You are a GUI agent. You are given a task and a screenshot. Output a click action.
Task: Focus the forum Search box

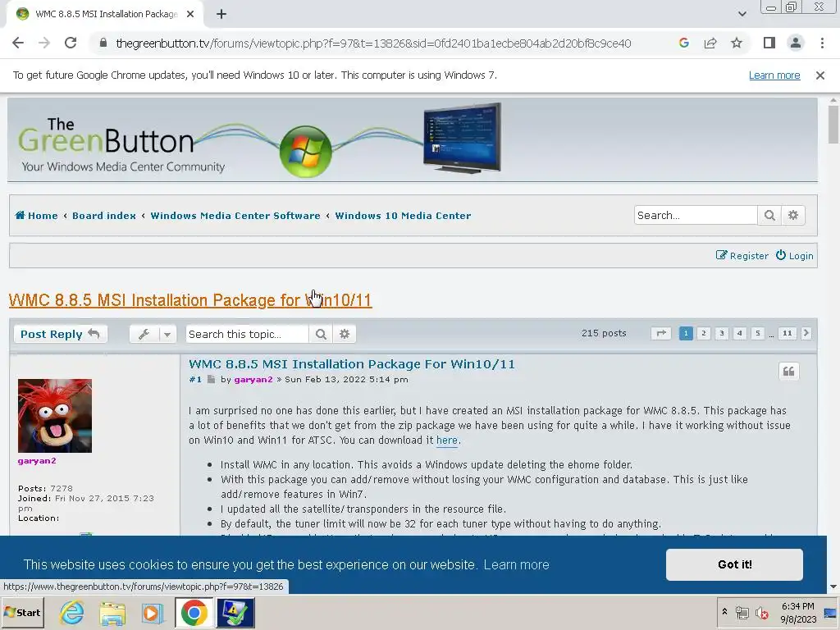pyautogui.click(x=696, y=216)
